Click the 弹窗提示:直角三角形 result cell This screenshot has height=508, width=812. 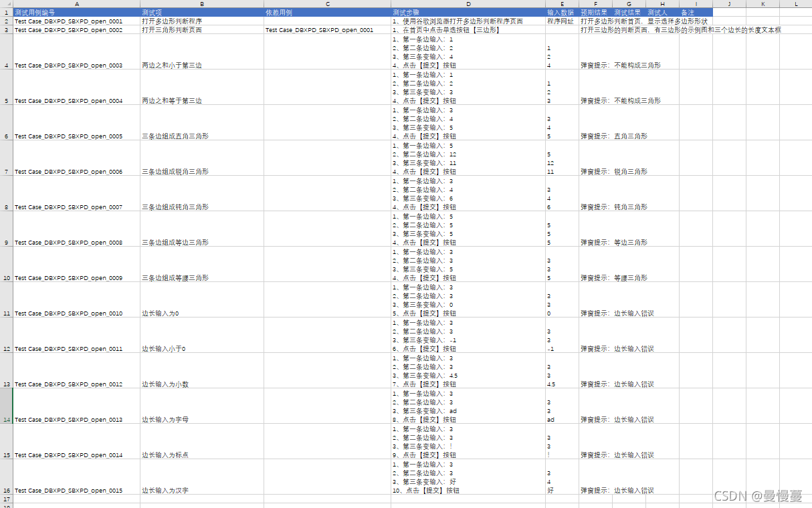(596, 122)
